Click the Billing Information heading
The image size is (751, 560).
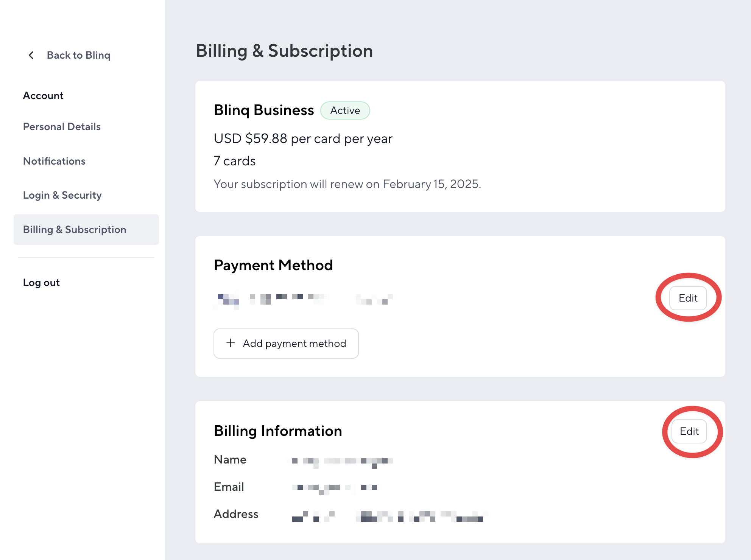point(278,431)
